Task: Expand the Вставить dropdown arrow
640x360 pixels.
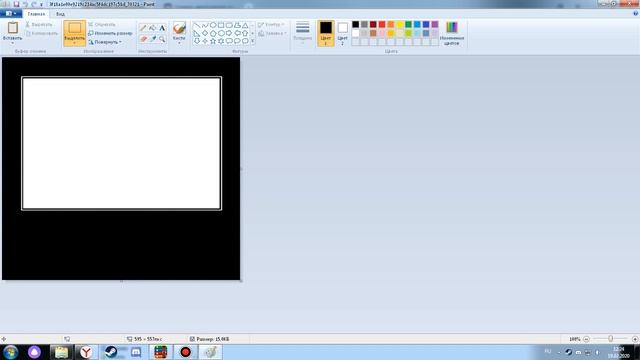Action: (x=13, y=42)
